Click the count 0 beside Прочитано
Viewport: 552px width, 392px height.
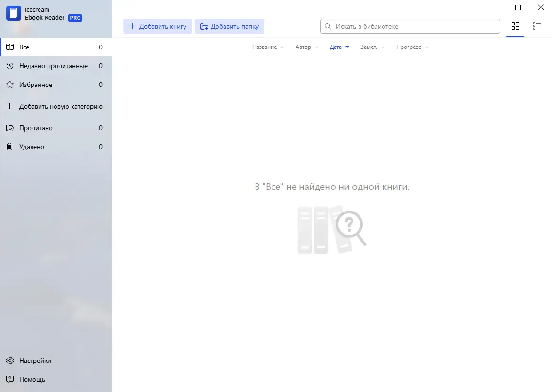[101, 128]
